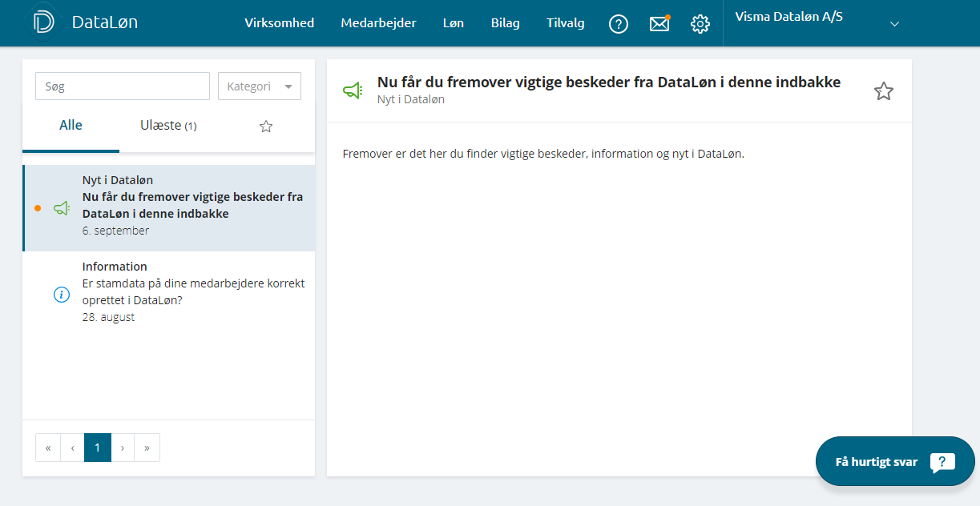Image resolution: width=980 pixels, height=506 pixels.
Task: Go to previous page of messages
Action: point(73,448)
